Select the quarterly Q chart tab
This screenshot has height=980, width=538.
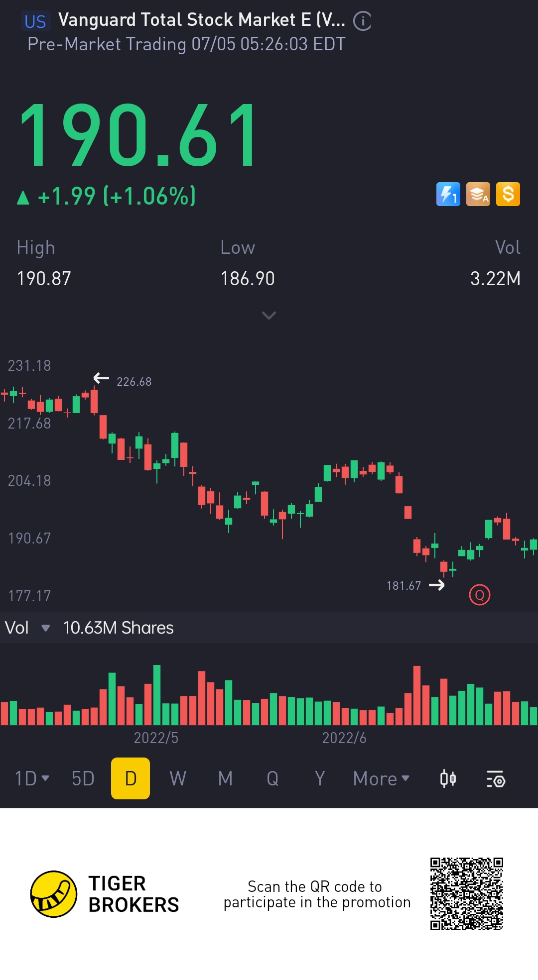click(272, 778)
